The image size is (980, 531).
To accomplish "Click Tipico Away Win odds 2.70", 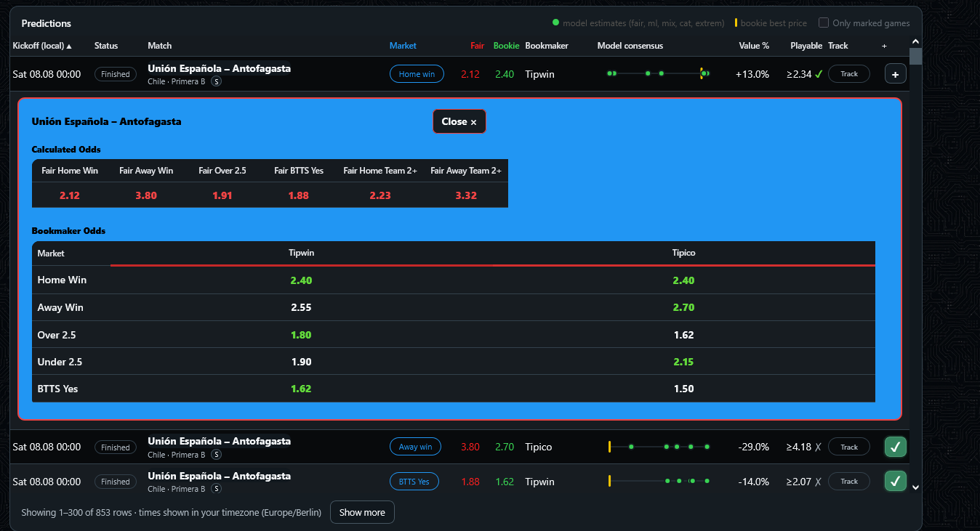I will pos(683,307).
